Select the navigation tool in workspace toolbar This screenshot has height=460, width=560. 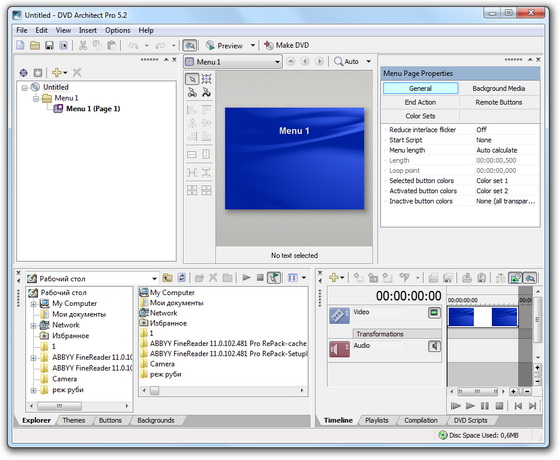click(192, 92)
